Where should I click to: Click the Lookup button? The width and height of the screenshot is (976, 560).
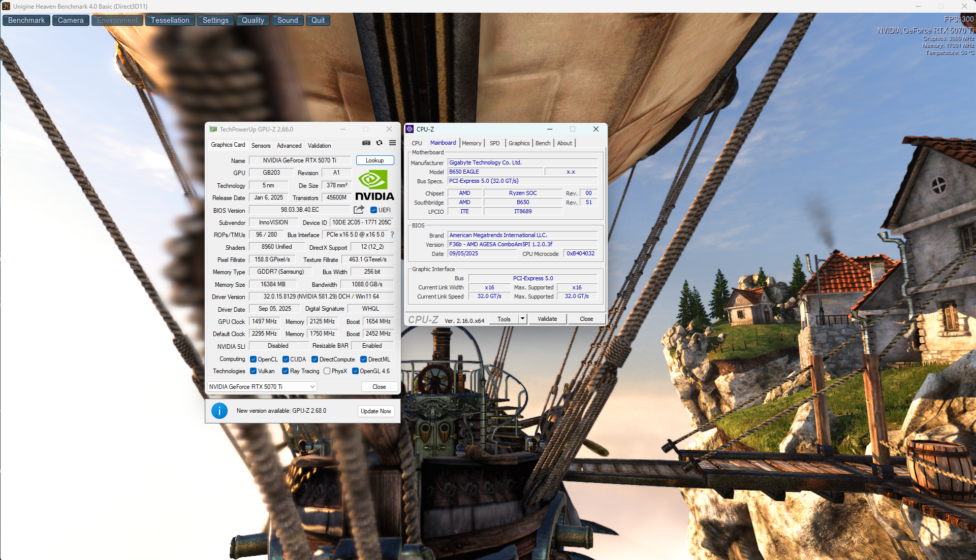pos(375,160)
